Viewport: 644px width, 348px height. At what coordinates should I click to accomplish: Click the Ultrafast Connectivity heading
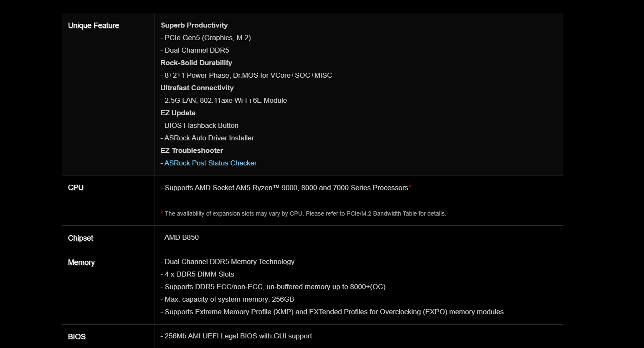coord(197,88)
